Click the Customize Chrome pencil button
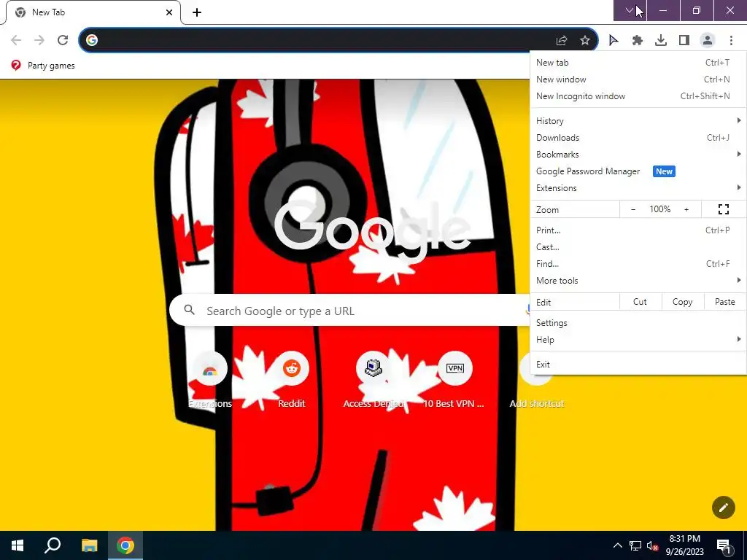Image resolution: width=747 pixels, height=560 pixels. pos(723,507)
